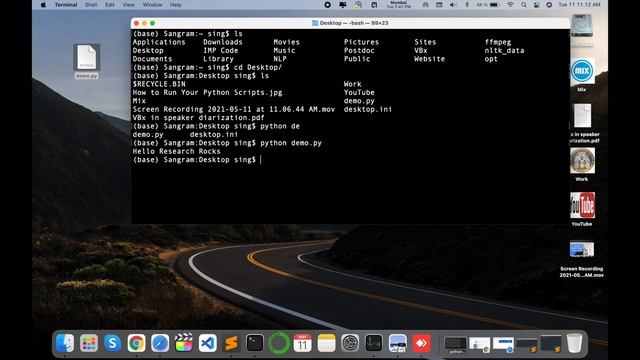Open Calendar showing 11 in the Dock
The width and height of the screenshot is (640, 360).
(x=302, y=343)
